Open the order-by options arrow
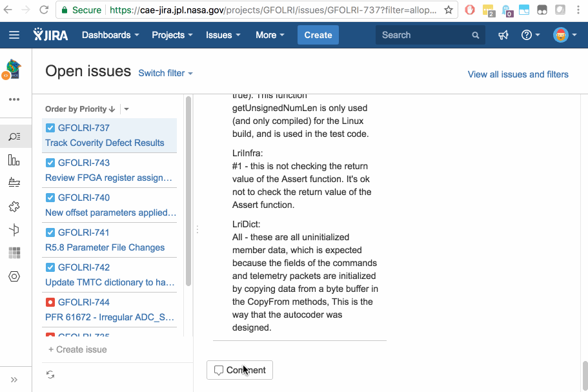The width and height of the screenshot is (588, 392). pyautogui.click(x=127, y=109)
